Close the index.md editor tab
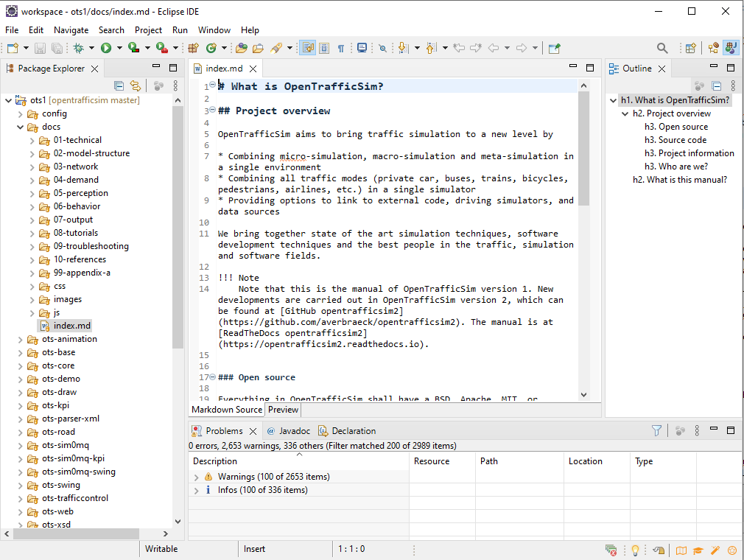This screenshot has height=560, width=744. [x=253, y=69]
